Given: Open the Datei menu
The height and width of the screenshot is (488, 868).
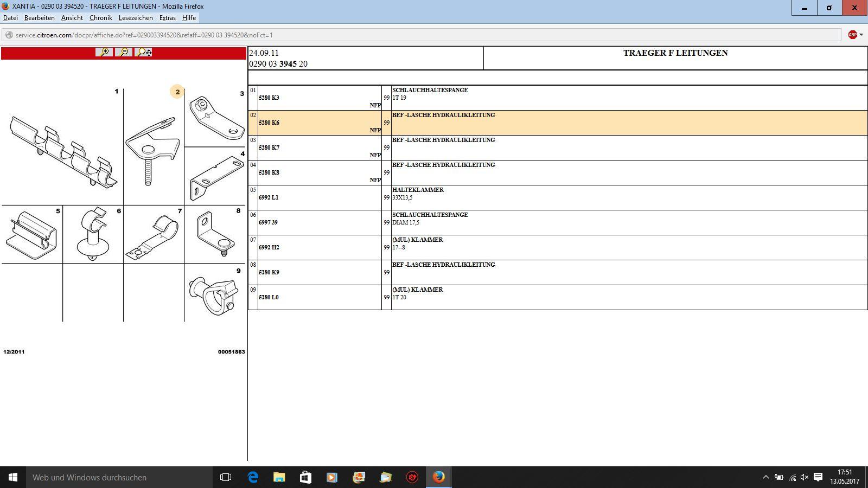Looking at the screenshot, I should tap(10, 18).
